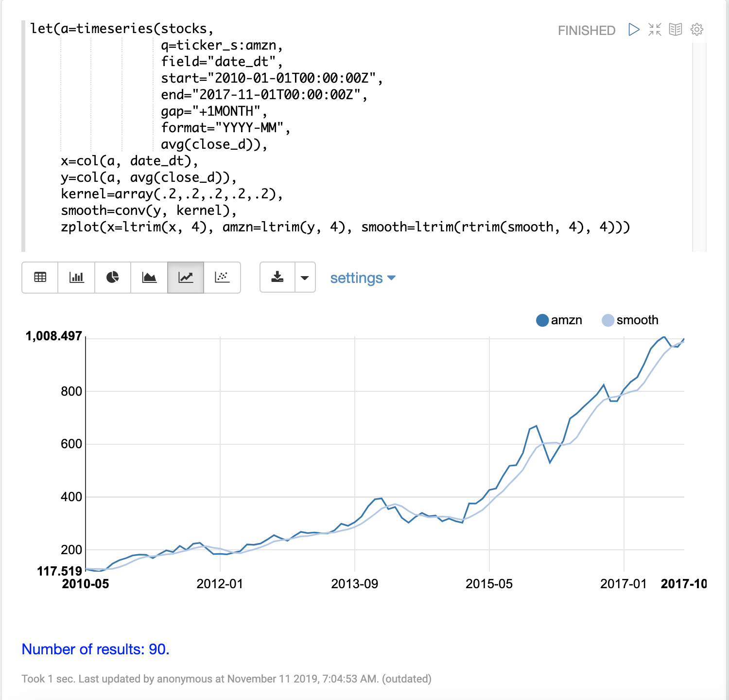Select the line chart view
Viewport: 729px width, 700px height.
tap(186, 277)
